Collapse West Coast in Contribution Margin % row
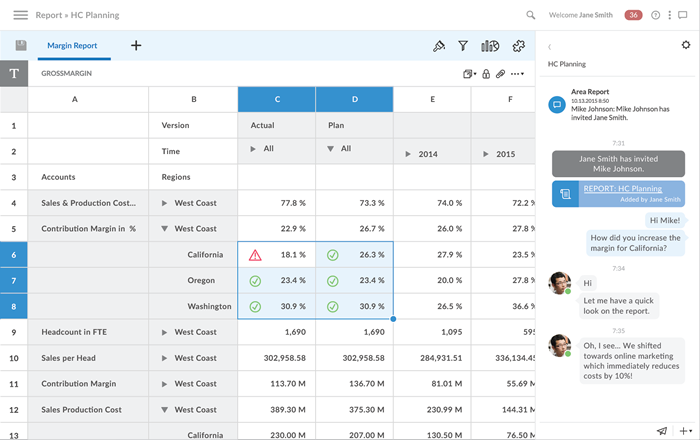Viewport: 700px width, 440px height. [x=165, y=229]
